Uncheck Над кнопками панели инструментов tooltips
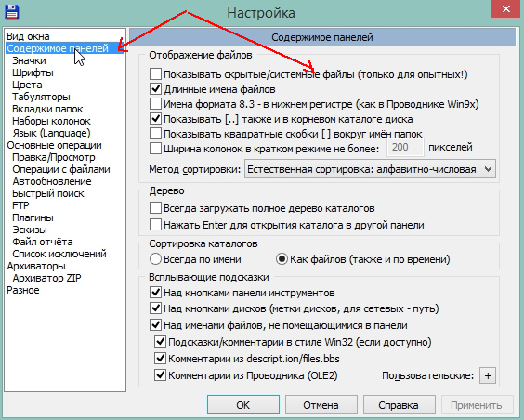The width and height of the screenshot is (524, 420). pos(155,293)
